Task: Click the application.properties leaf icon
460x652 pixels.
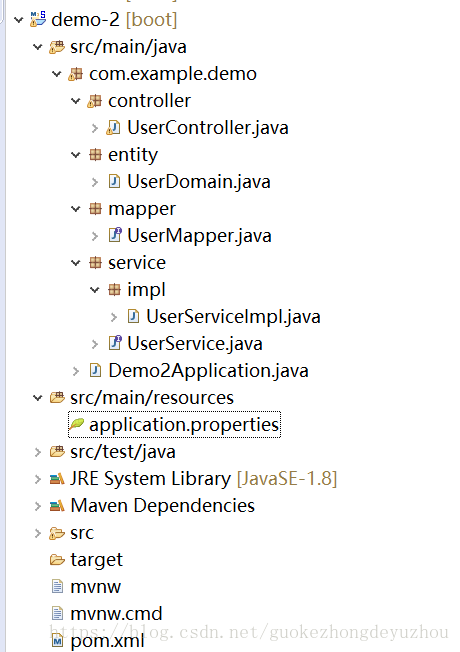Action: point(77,425)
